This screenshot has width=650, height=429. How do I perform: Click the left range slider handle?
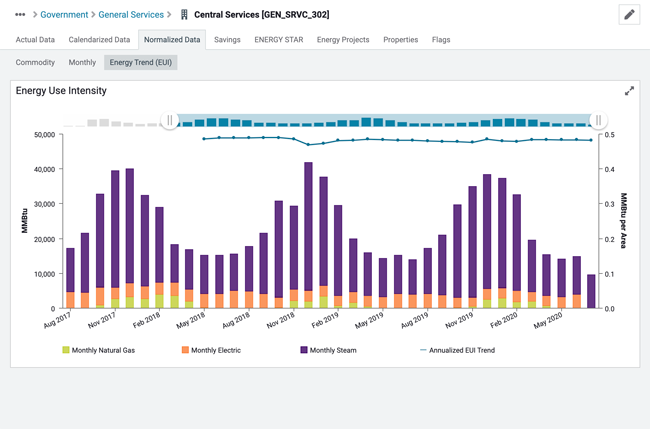click(169, 121)
